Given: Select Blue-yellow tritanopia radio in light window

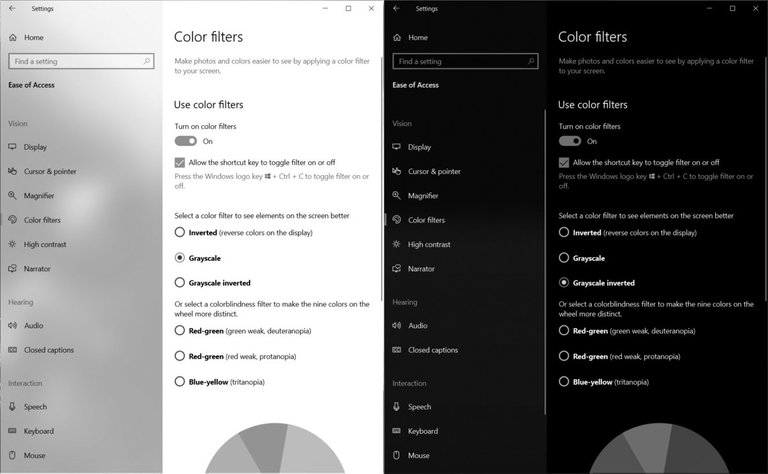Looking at the screenshot, I should (180, 381).
